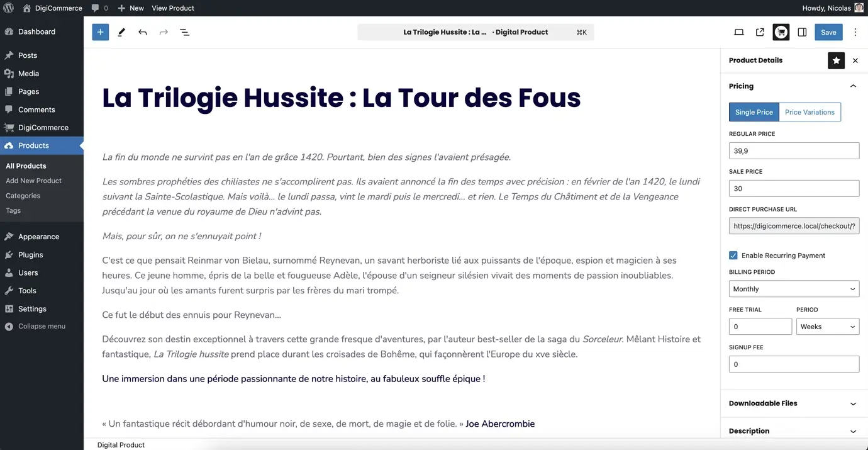The image size is (868, 450).
Task: Open product Categories submenu
Action: (23, 196)
